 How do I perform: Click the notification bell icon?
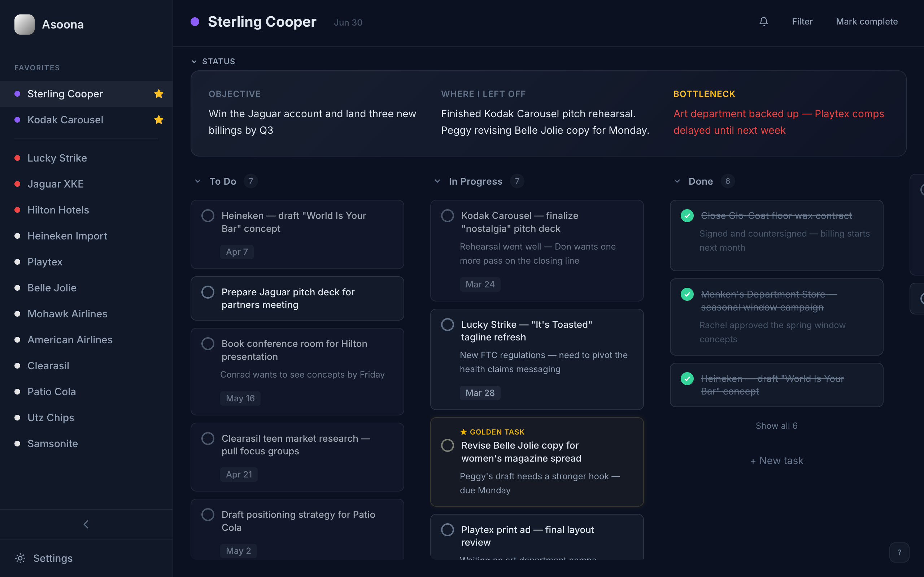(x=763, y=22)
